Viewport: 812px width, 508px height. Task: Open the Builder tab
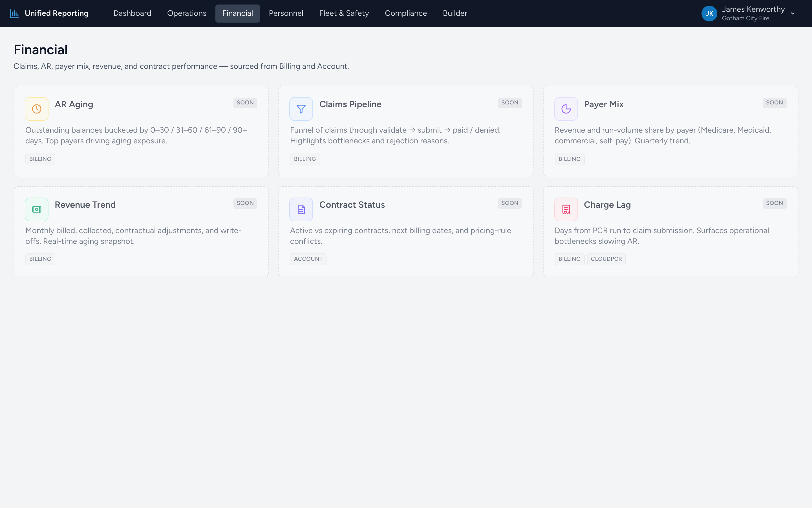click(x=455, y=14)
